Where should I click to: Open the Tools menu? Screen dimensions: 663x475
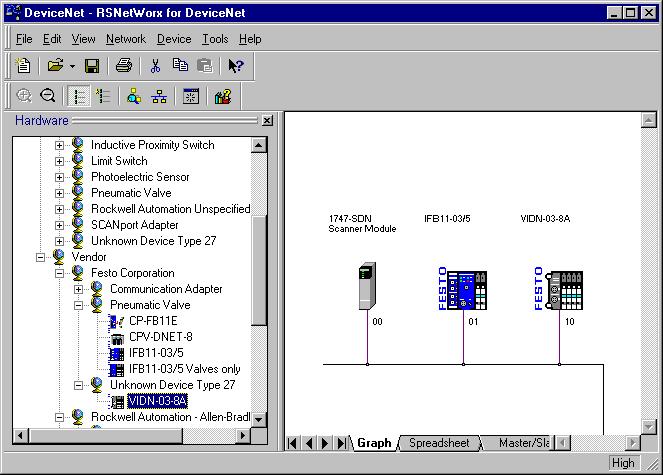[x=215, y=39]
